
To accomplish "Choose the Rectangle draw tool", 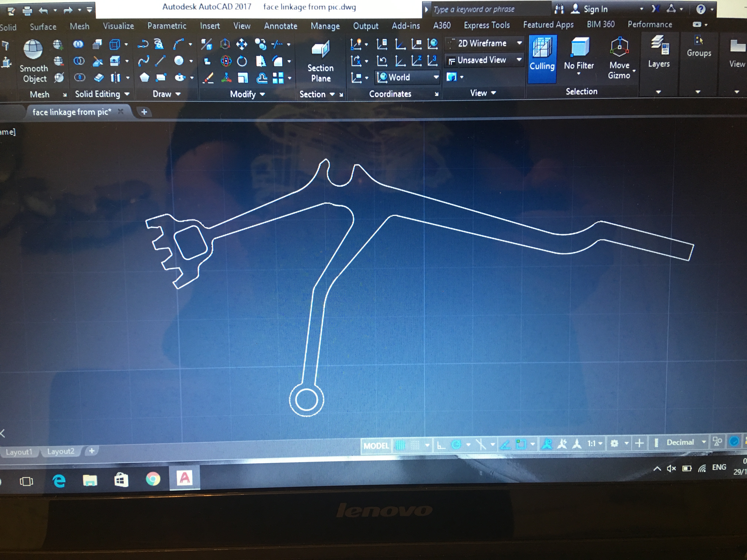I will (161, 78).
